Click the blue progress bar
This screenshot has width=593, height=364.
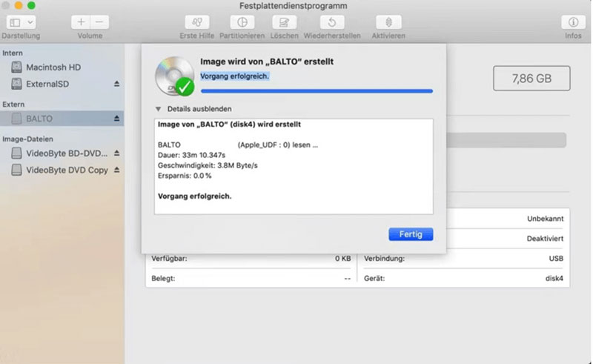pos(317,91)
